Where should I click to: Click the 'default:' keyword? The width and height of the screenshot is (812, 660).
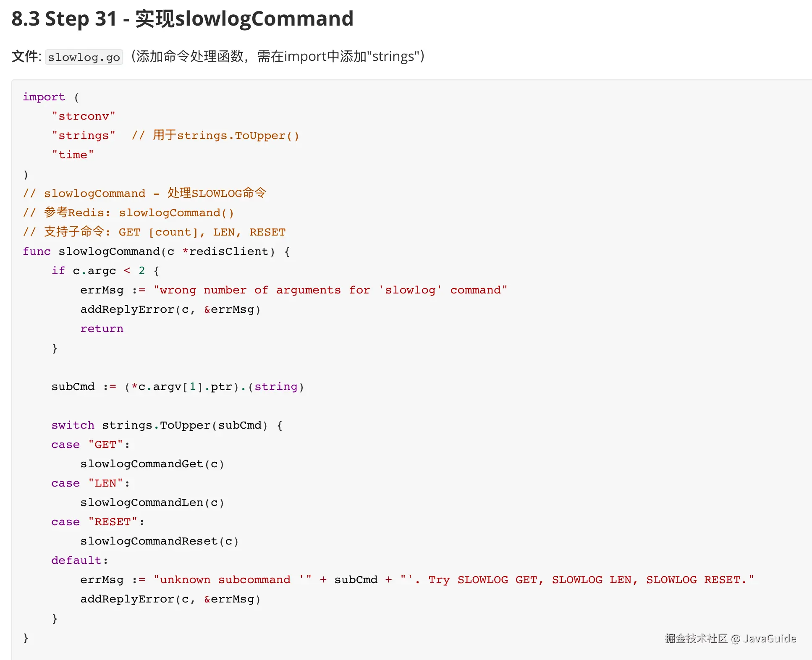point(79,560)
